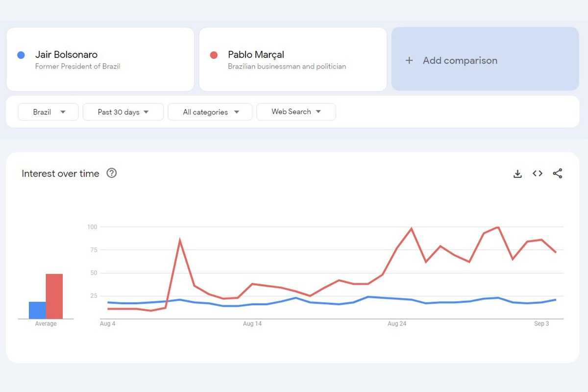Click the Brazilian businessman and politician subtitle

[287, 66]
